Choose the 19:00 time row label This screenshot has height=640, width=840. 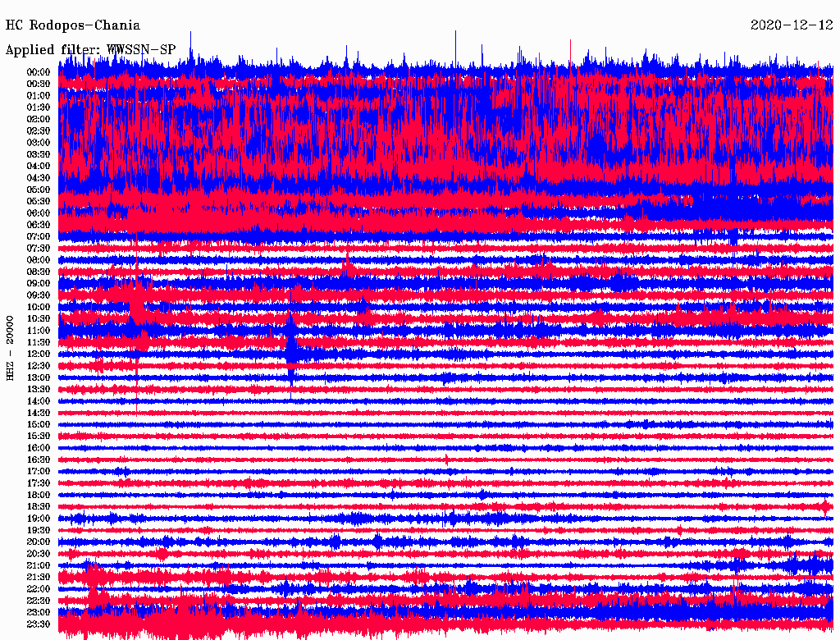pyautogui.click(x=39, y=519)
